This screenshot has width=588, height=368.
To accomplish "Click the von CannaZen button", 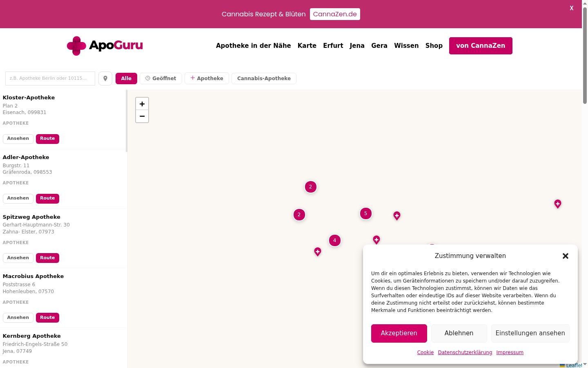I will [481, 46].
